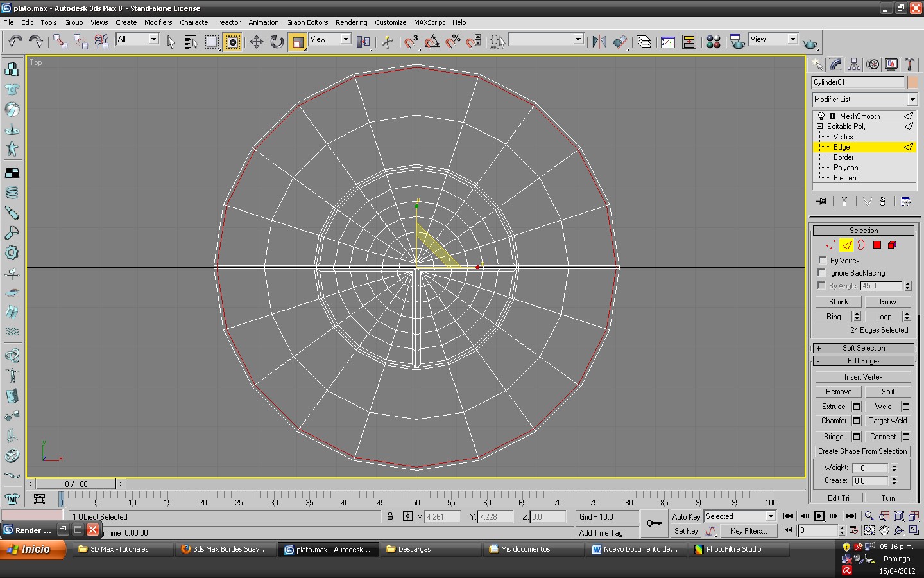Screen dimensions: 924x578
Task: Open the Modifier List dropdown
Action: coord(864,100)
